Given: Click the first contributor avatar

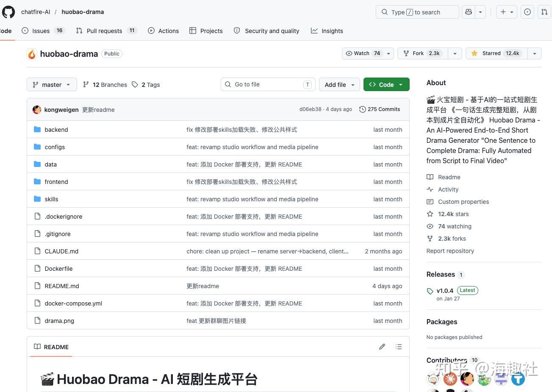Looking at the screenshot, I should click(x=433, y=378).
